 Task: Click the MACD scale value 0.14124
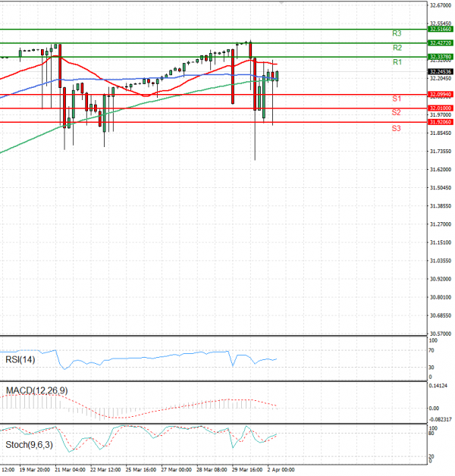tap(438, 386)
